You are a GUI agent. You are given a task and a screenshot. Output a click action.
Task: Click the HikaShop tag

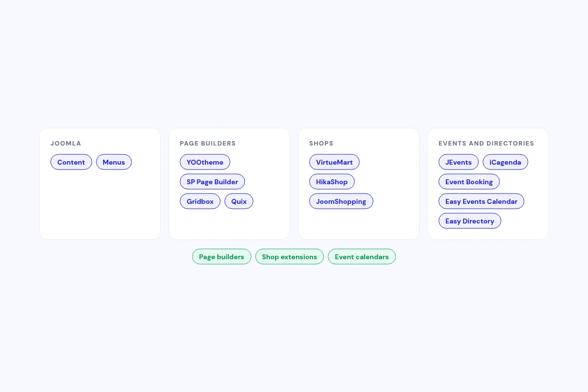332,182
